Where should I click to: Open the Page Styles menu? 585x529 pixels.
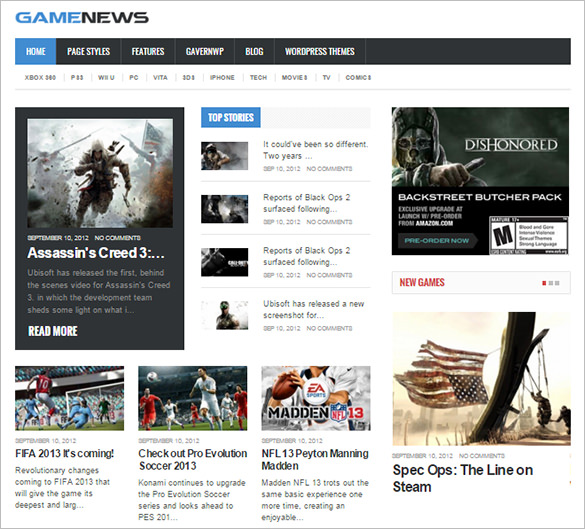point(88,51)
